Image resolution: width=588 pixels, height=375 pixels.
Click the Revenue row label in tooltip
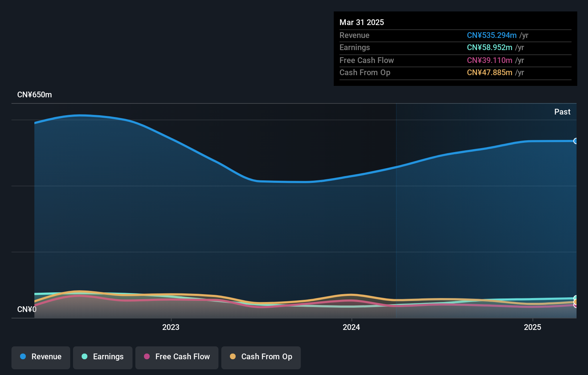[355, 35]
